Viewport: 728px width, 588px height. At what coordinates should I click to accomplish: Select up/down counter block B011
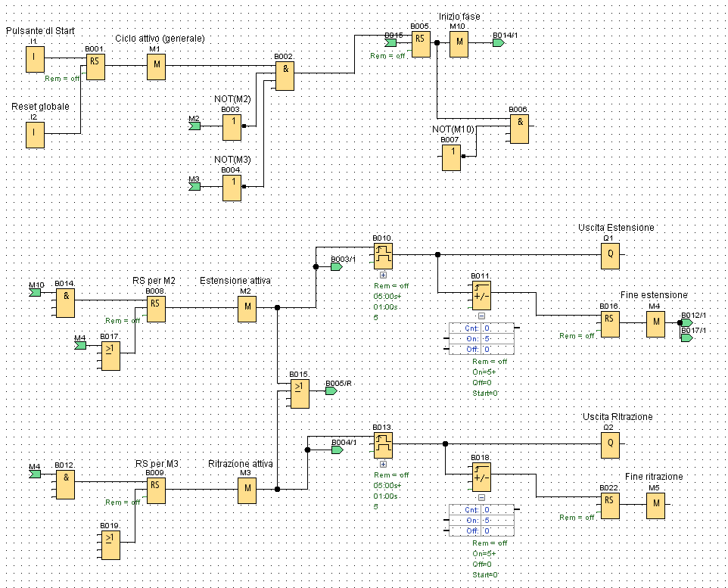(x=481, y=295)
